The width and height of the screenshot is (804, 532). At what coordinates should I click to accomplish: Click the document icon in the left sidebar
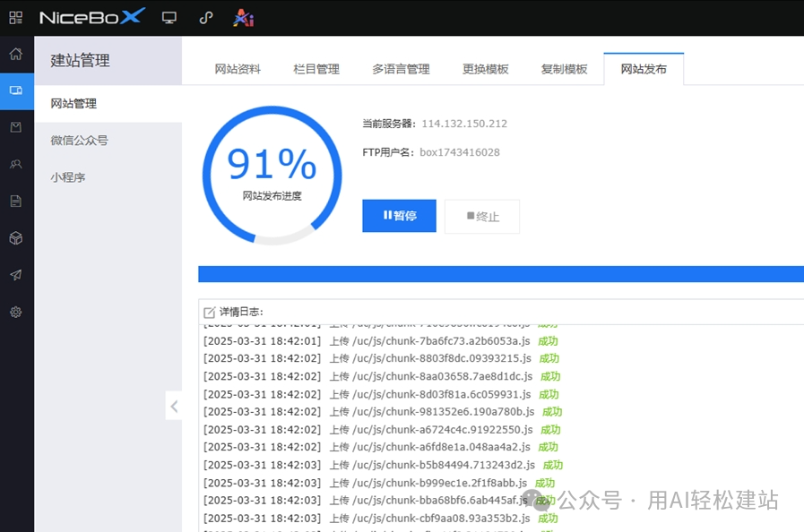(16, 201)
